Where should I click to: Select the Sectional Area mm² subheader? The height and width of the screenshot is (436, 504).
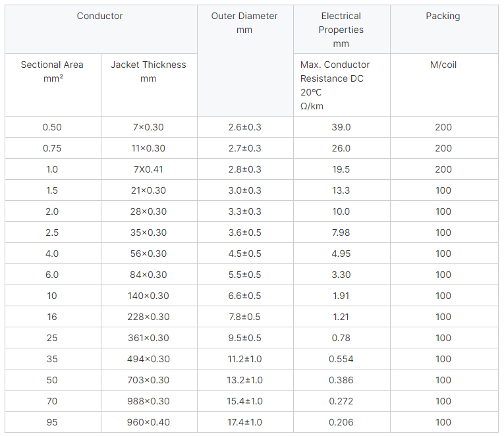(x=52, y=71)
